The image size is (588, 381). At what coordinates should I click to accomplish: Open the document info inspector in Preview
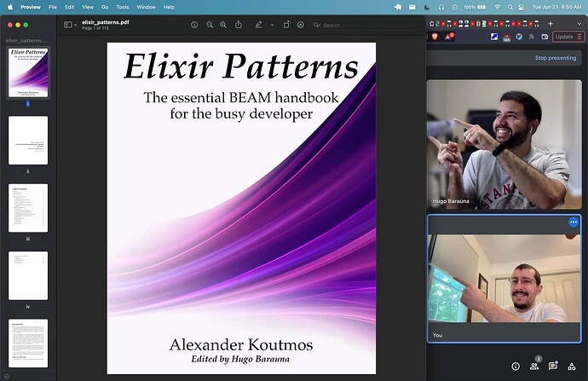coord(194,25)
